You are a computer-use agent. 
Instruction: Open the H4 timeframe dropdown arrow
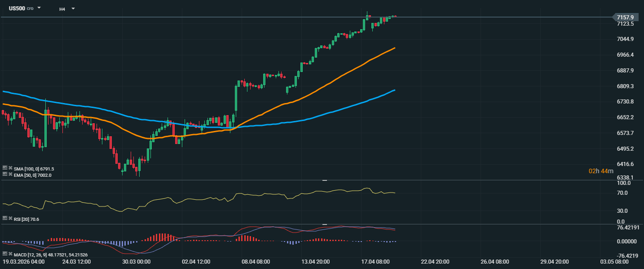point(73,9)
